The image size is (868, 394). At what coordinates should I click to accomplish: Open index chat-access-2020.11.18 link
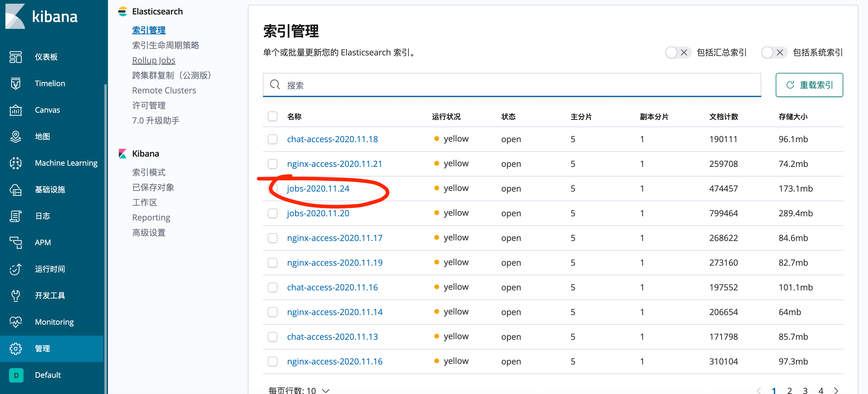point(332,139)
